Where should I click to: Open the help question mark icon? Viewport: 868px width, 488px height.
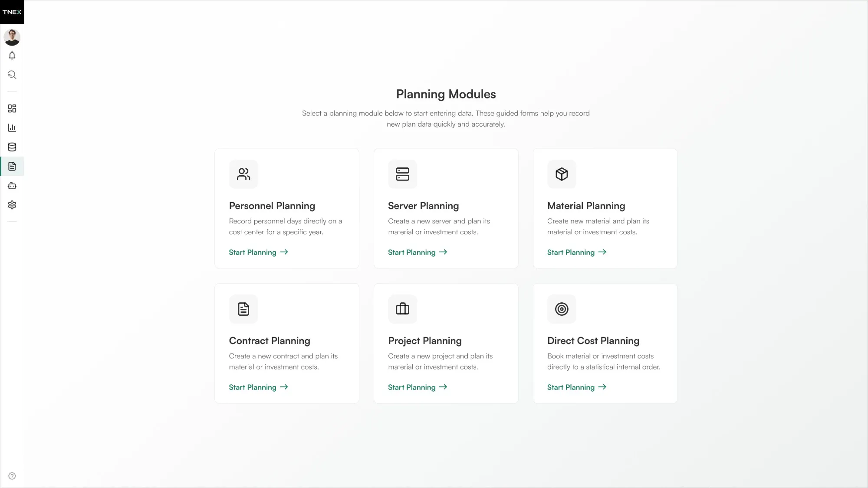[x=12, y=476]
